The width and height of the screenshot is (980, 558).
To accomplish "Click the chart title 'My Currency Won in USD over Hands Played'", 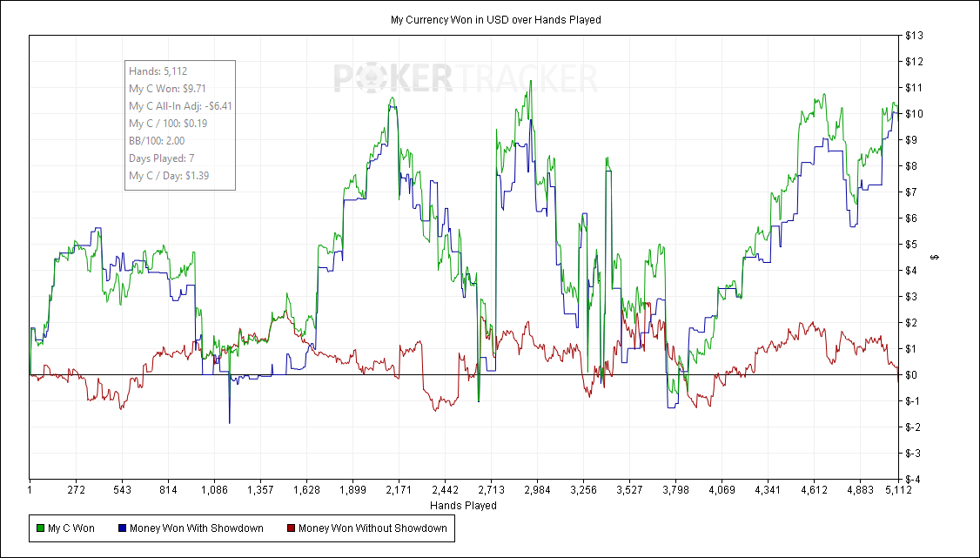I will [x=495, y=20].
